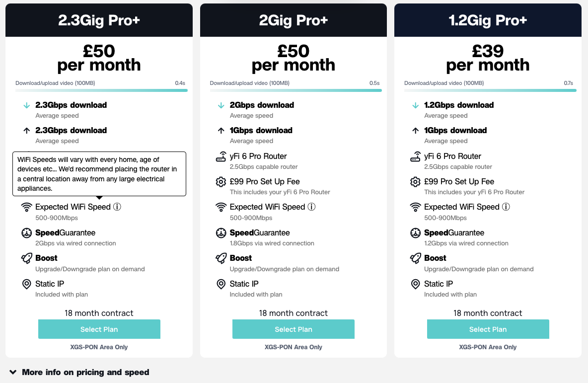This screenshot has height=383, width=588.
Task: Click the SpeedGuarantee gauge icon in the 1.2Gig plan
Action: tap(415, 233)
